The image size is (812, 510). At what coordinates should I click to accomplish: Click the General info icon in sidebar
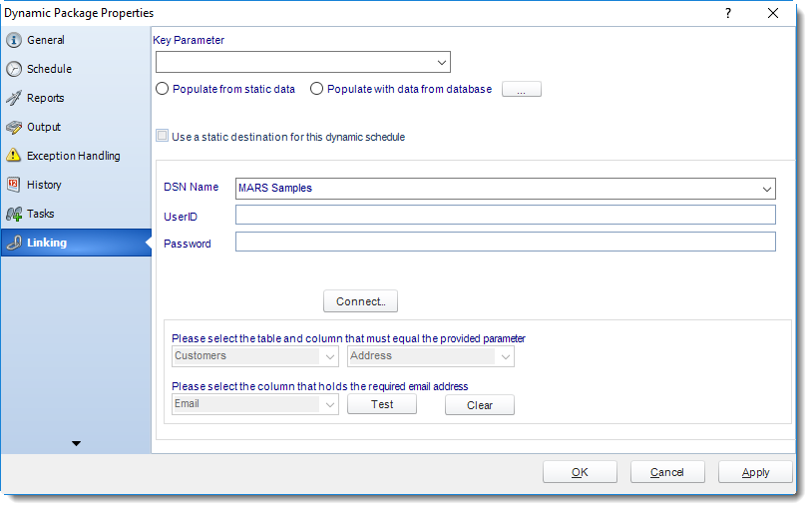tap(14, 40)
